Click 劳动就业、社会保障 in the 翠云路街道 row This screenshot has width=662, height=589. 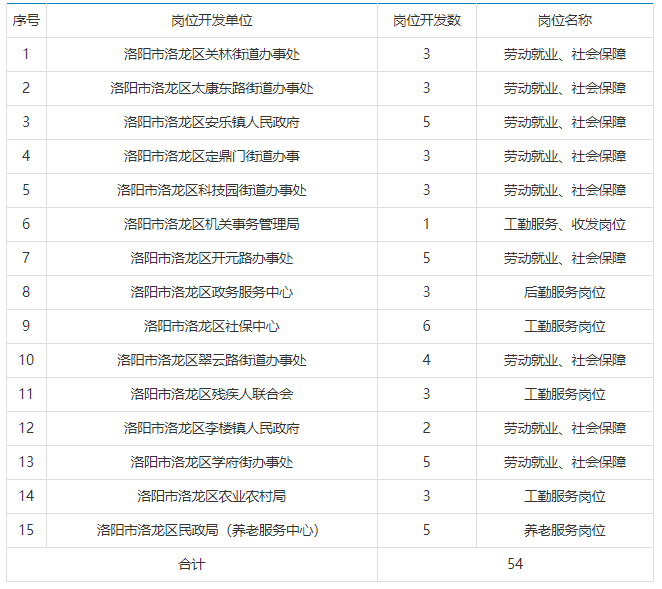(565, 360)
